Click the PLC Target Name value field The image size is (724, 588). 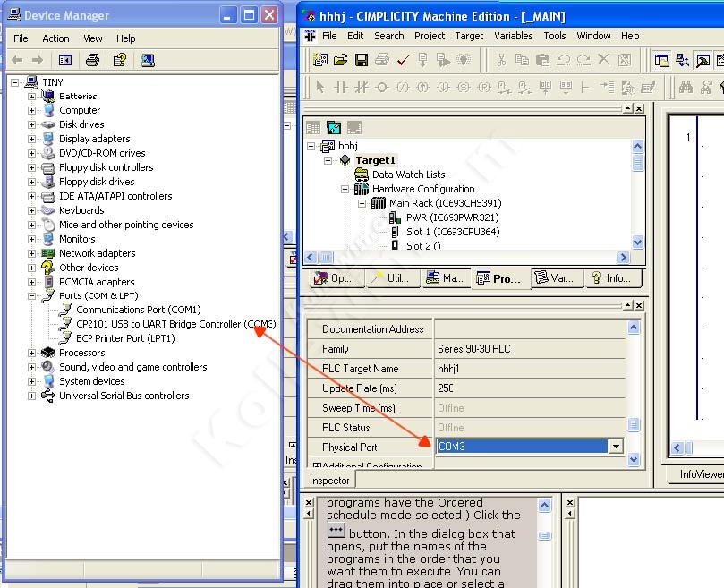click(x=528, y=369)
